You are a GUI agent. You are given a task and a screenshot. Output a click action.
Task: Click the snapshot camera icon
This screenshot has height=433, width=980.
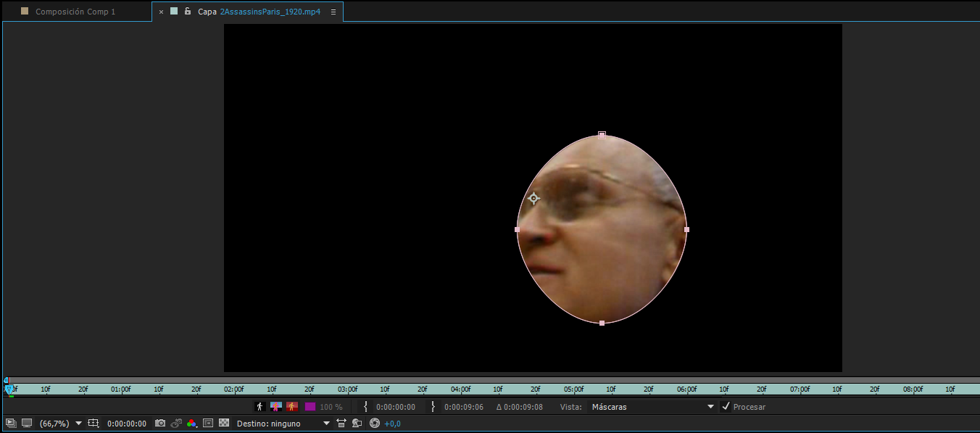(x=160, y=423)
